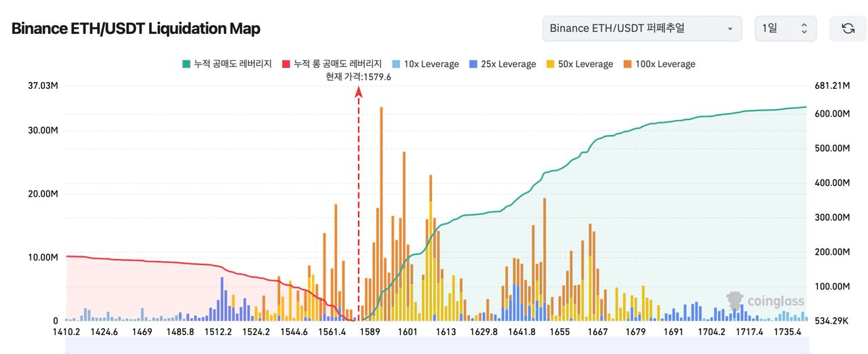This screenshot has width=868, height=354.
Task: Click the Binance ETH/USDT Liquidation Map title
Action: click(x=136, y=28)
